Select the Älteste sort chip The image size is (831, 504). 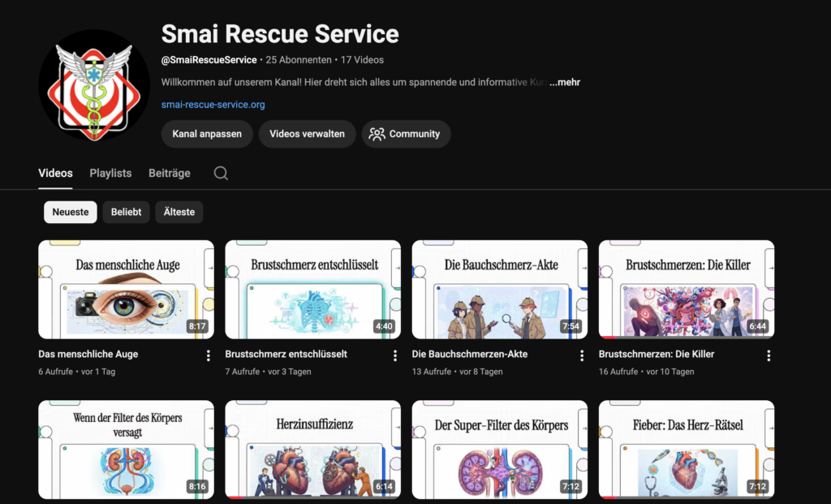click(x=179, y=212)
